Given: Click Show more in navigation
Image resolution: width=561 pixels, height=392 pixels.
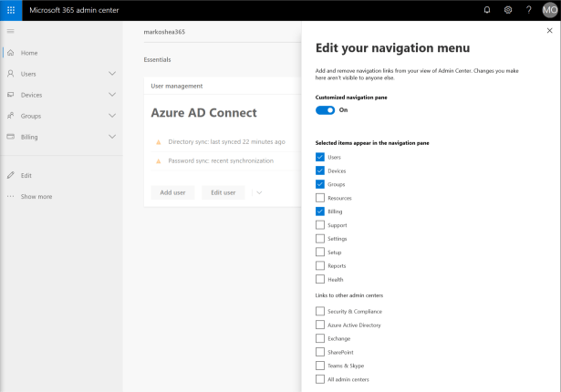Looking at the screenshot, I should click(x=36, y=196).
